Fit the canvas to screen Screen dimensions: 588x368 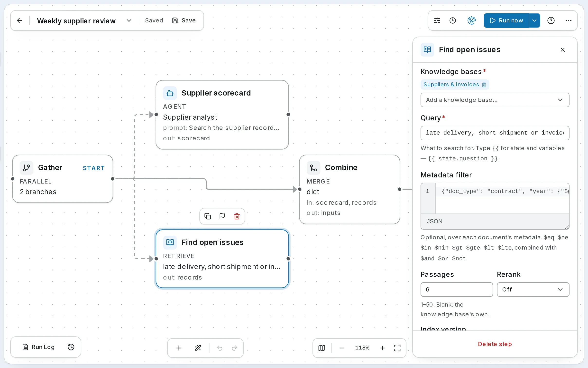pos(397,348)
